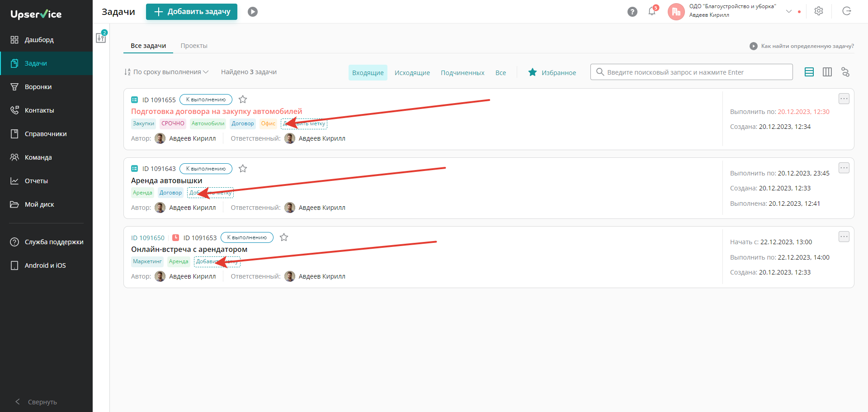This screenshot has width=868, height=412.
Task: Click the Закупки tag
Action: point(143,123)
